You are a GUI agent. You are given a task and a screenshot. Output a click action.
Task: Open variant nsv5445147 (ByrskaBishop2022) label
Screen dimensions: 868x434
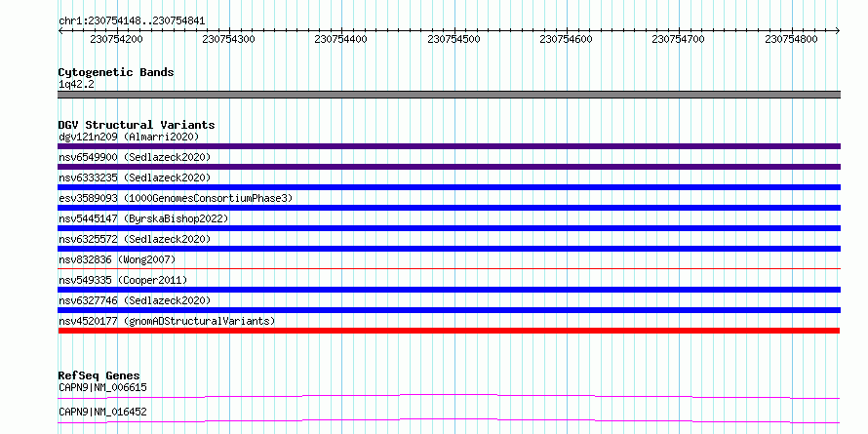click(x=143, y=218)
